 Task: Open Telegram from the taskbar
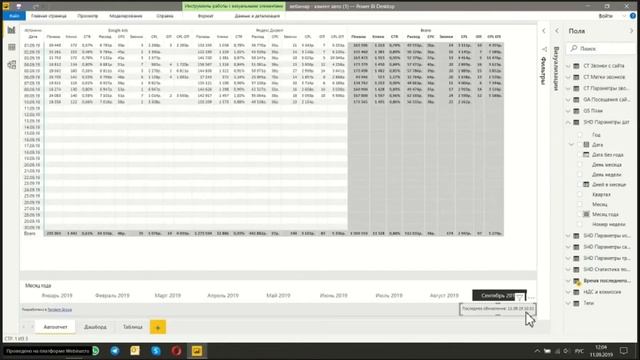click(x=115, y=351)
